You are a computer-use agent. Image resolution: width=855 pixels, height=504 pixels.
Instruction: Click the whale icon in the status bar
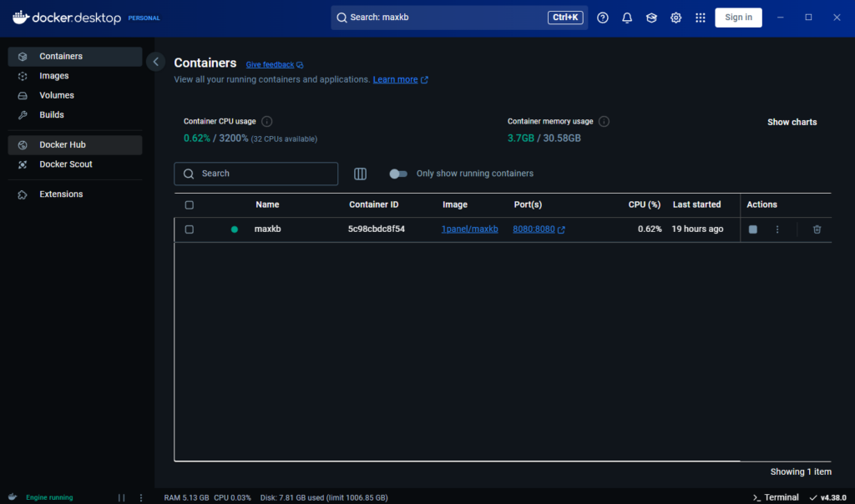13,497
